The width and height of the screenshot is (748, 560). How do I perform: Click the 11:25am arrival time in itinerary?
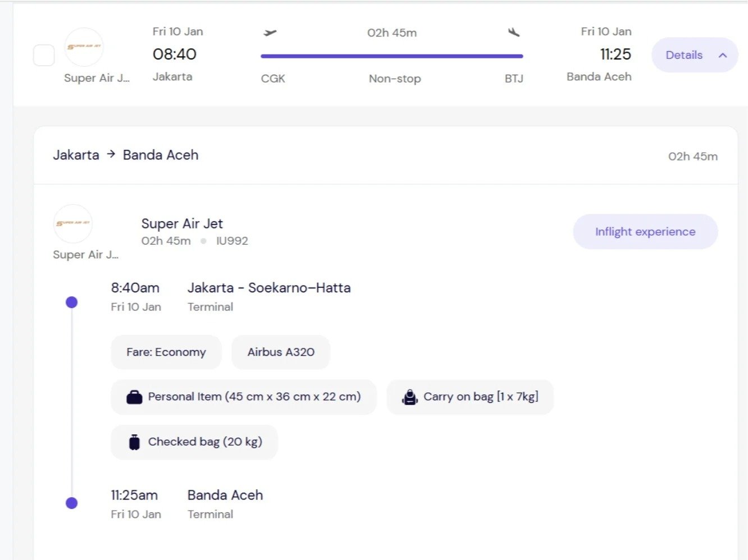[x=134, y=495]
